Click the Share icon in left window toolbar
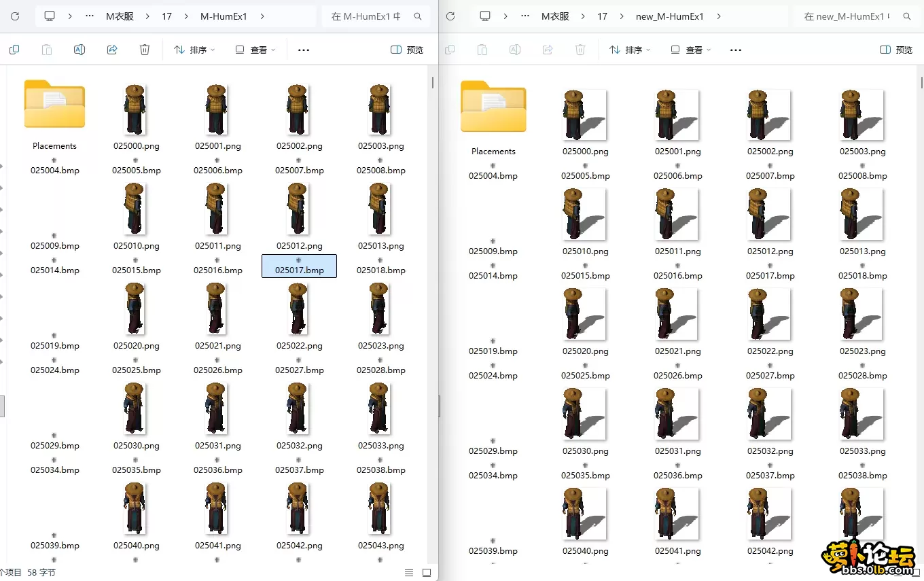Screen dimensions: 924x581 (x=112, y=50)
